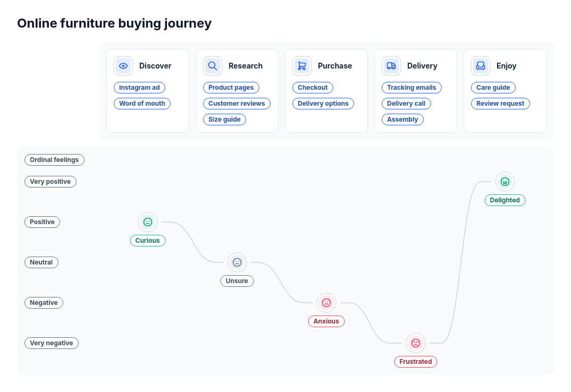Click the Purchase shopping cart icon
This screenshot has width=571, height=392.
click(302, 66)
